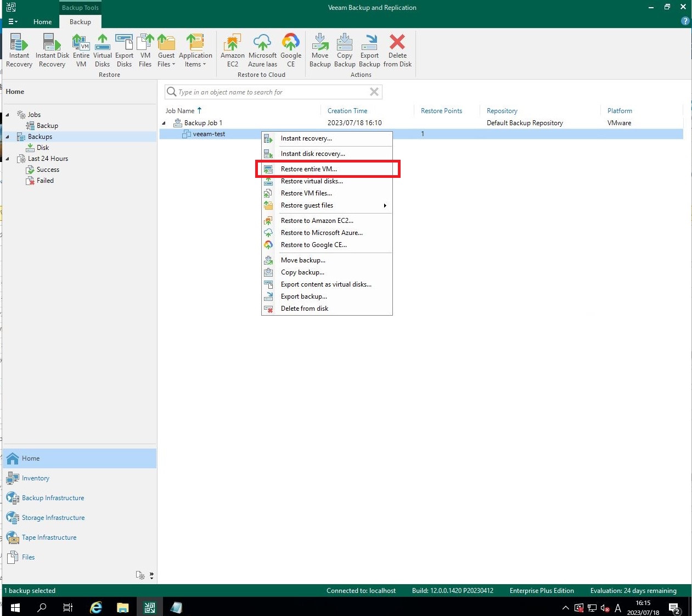This screenshot has height=616, width=692.
Task: Open File Explorer from taskbar
Action: click(123, 607)
